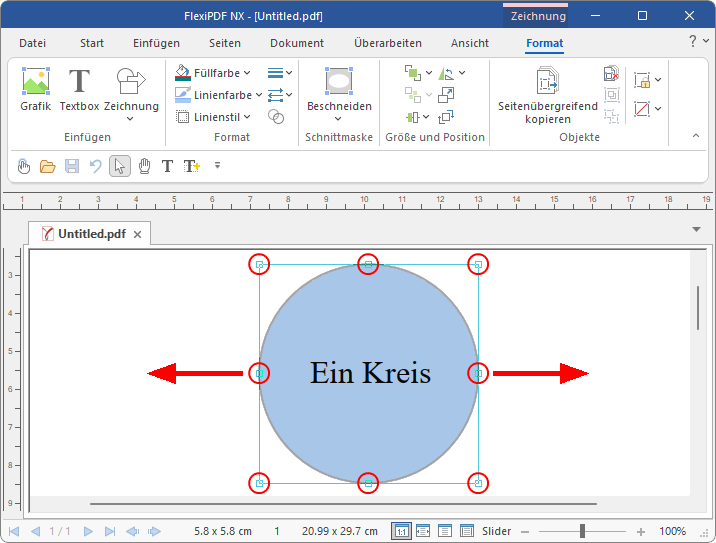
Task: Open the Füllfarbe dropdown arrow
Action: 258,73
